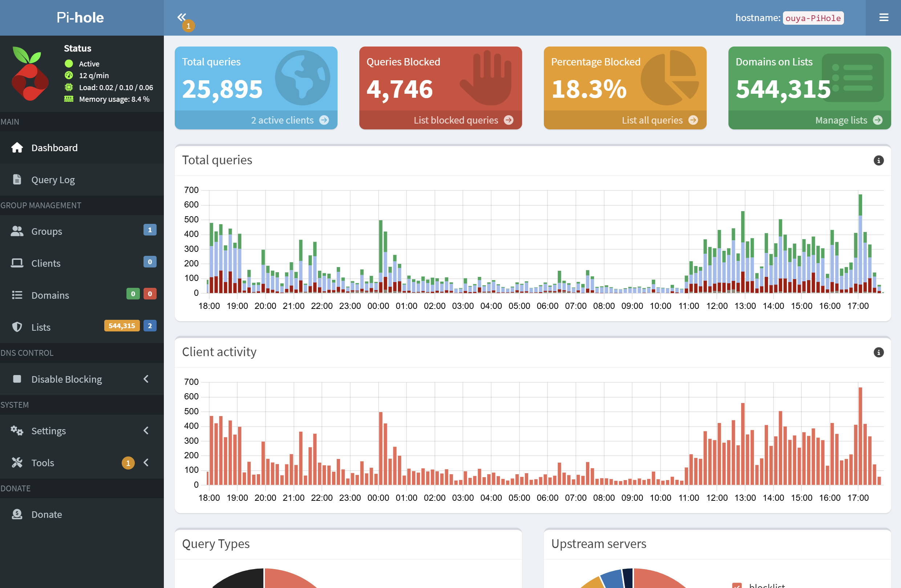Open the Clients menu item
901x588 pixels.
46,263
